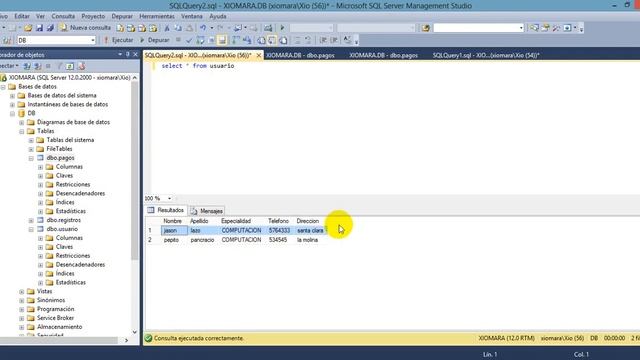Select Service Broker tree item
The image size is (640, 360).
tap(56, 318)
